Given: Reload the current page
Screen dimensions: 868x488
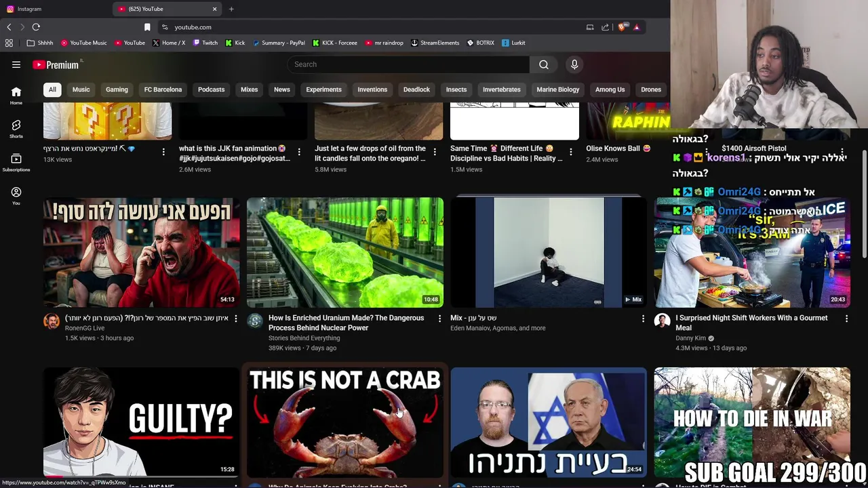Looking at the screenshot, I should pos(36,27).
